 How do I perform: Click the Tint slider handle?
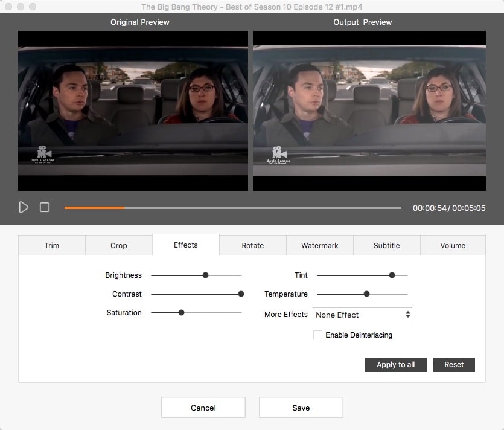tap(392, 275)
